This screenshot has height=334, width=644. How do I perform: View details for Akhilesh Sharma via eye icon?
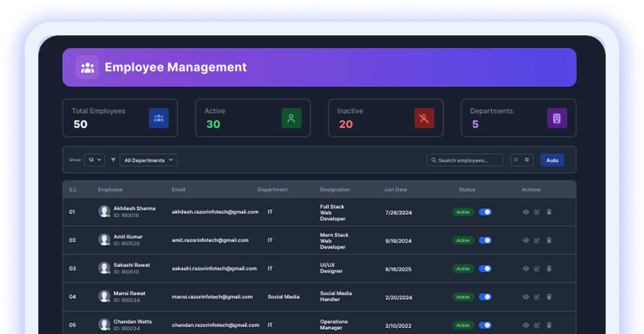coord(526,212)
